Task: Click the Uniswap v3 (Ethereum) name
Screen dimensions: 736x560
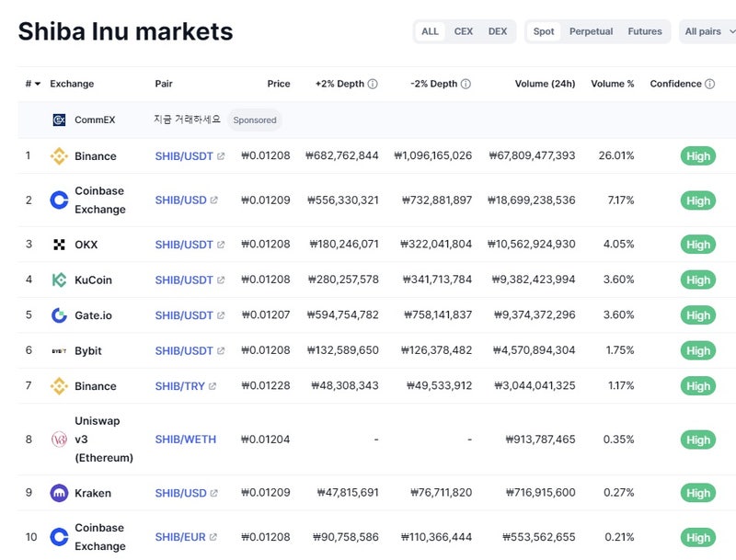Action: point(104,440)
